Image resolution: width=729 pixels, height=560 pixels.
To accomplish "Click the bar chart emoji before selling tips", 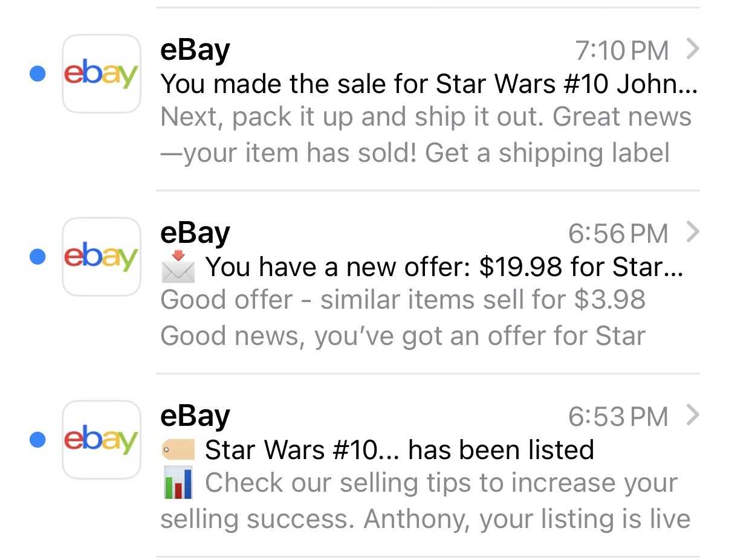I will [178, 483].
